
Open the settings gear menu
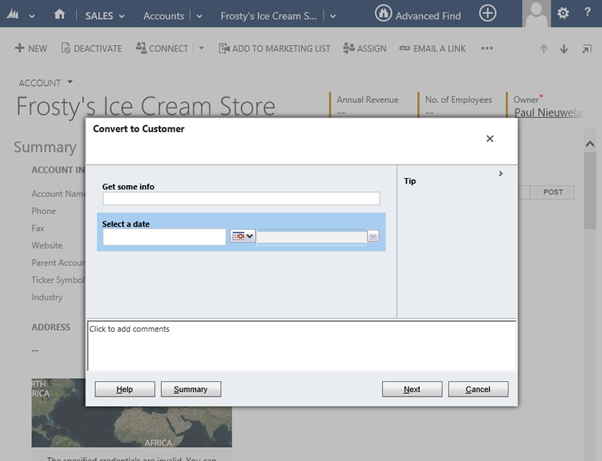click(x=563, y=14)
